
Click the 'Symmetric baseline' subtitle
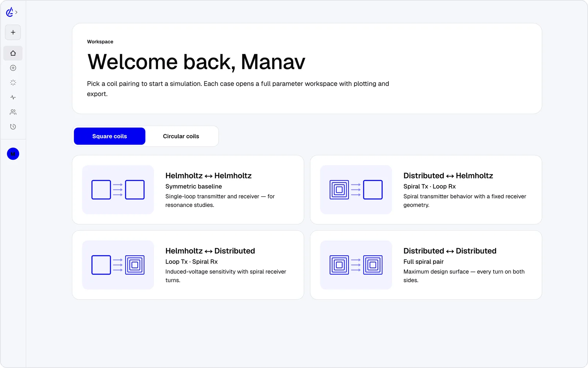click(x=194, y=187)
